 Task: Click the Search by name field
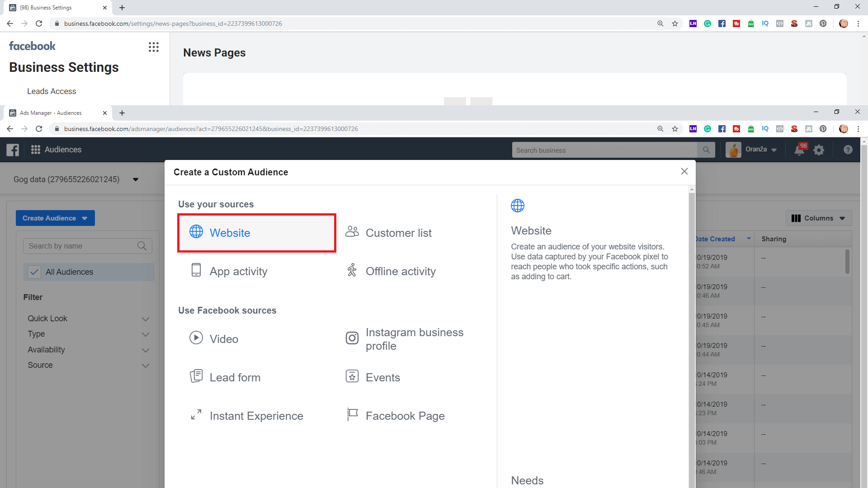pyautogui.click(x=81, y=246)
